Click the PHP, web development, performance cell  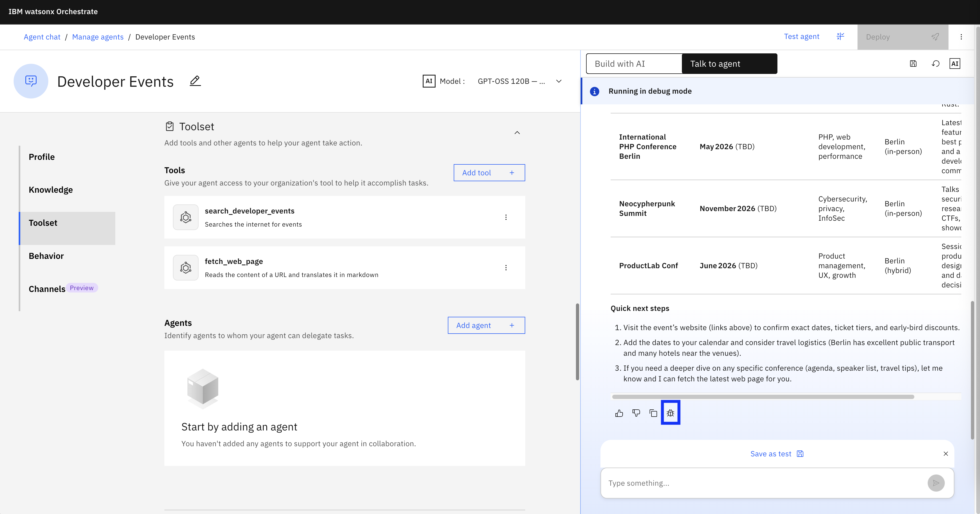pyautogui.click(x=841, y=147)
